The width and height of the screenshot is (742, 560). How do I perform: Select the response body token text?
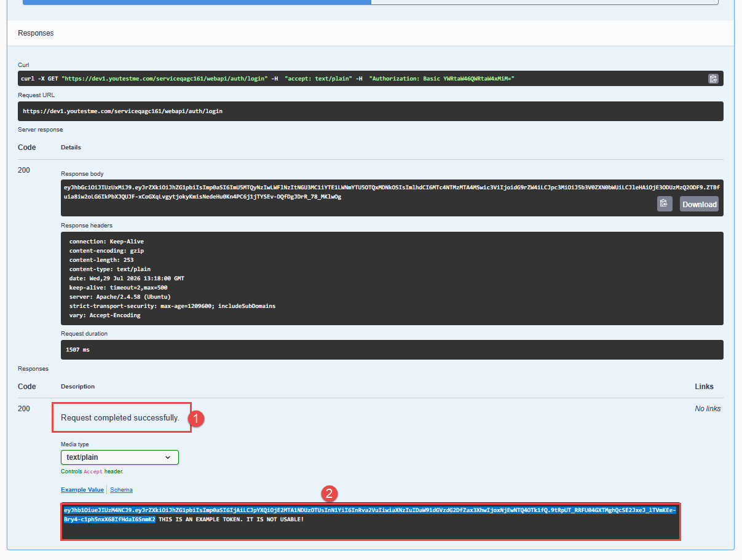coord(392,191)
